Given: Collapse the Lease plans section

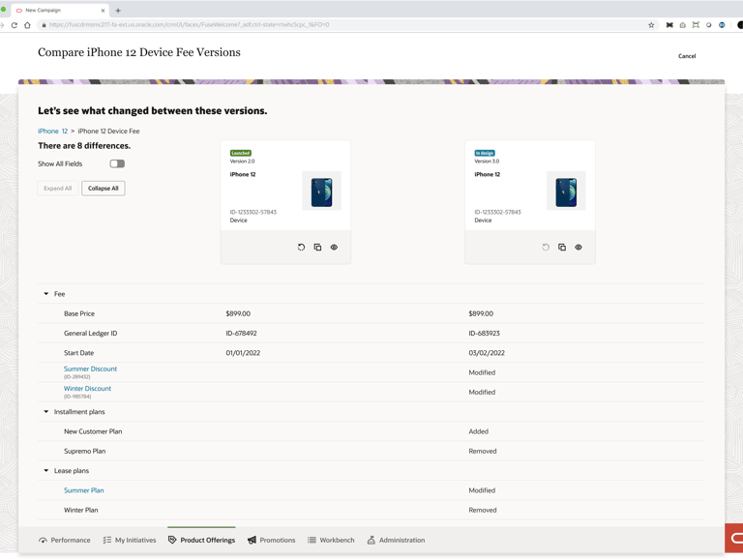Looking at the screenshot, I should 46,470.
